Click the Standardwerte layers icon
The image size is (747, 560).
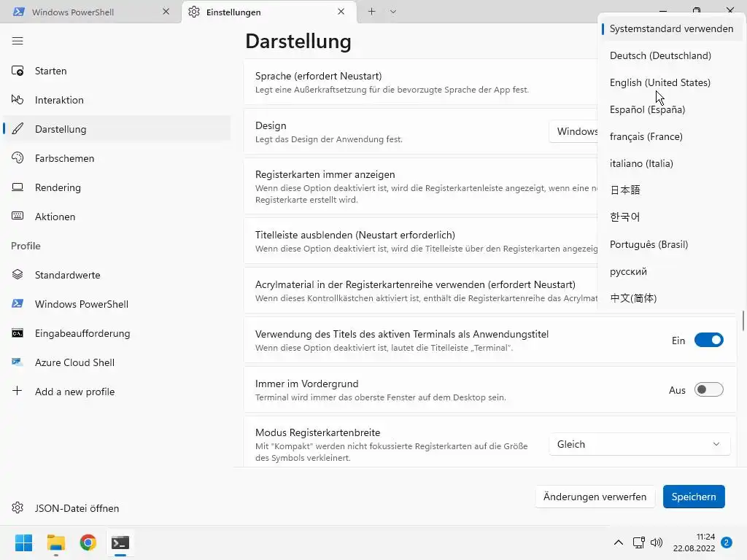pyautogui.click(x=18, y=275)
